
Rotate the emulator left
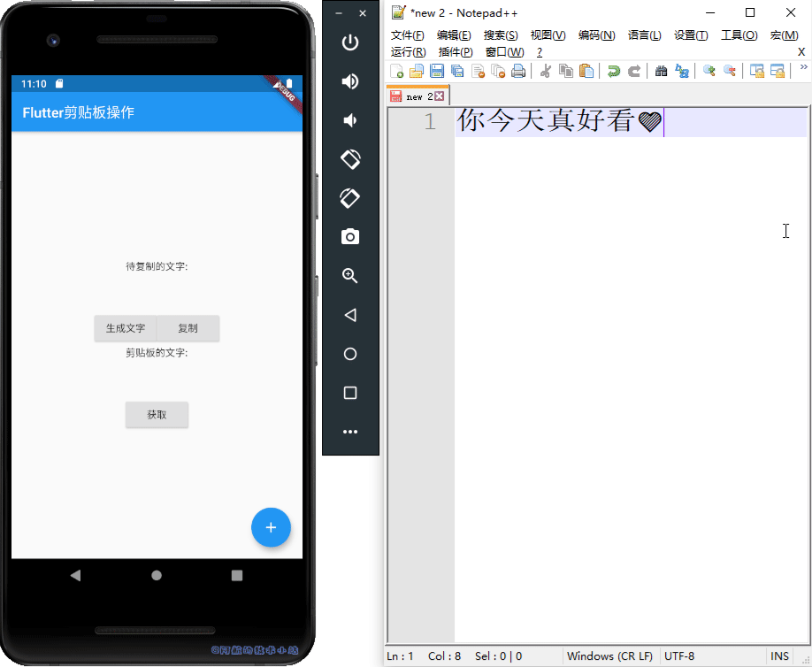(350, 159)
